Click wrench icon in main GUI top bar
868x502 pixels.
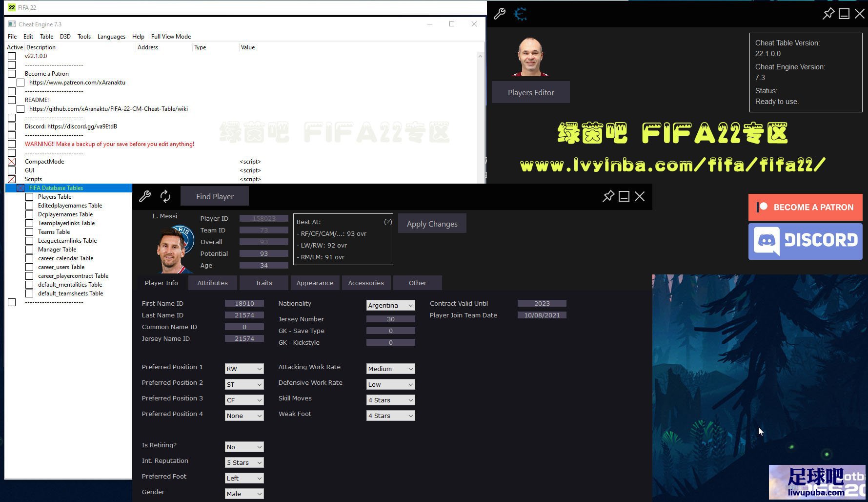500,14
